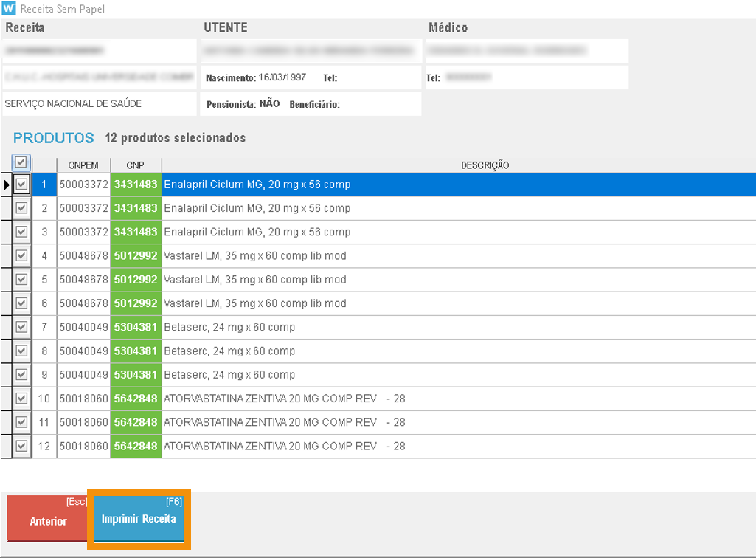This screenshot has height=558, width=756.
Task: Click the CNP column header
Action: click(x=135, y=165)
